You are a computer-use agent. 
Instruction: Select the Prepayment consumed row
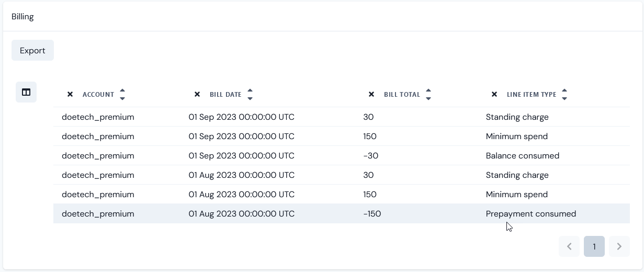pyautogui.click(x=342, y=213)
